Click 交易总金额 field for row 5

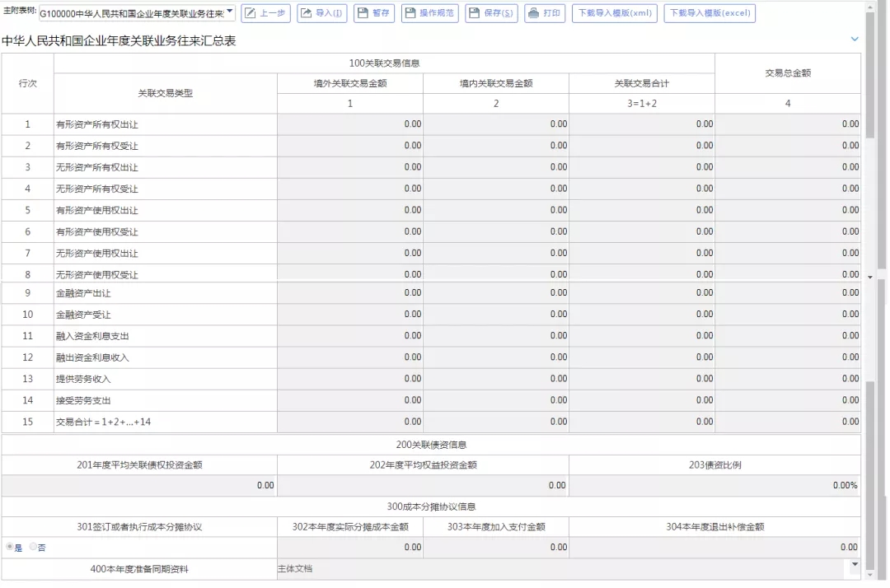pos(787,210)
